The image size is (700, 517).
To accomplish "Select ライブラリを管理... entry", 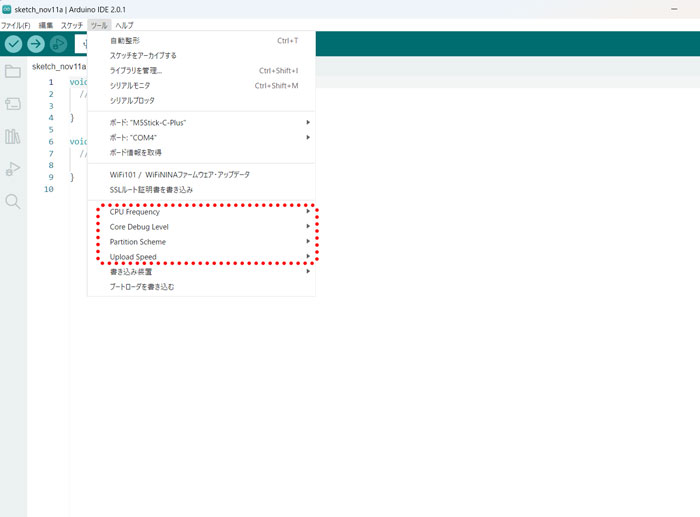I will coord(201,71).
